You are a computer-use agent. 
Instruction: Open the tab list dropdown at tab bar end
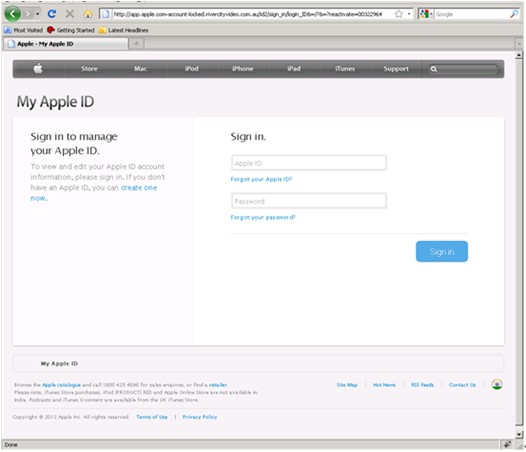point(519,44)
